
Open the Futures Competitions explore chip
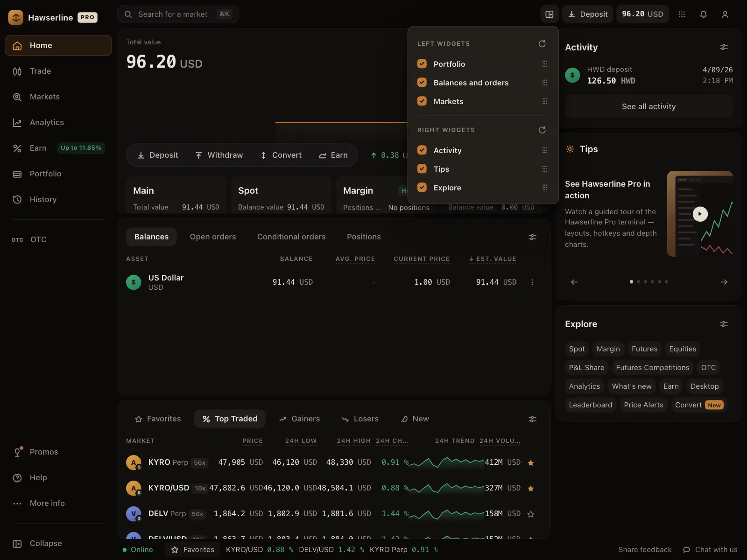tap(652, 368)
